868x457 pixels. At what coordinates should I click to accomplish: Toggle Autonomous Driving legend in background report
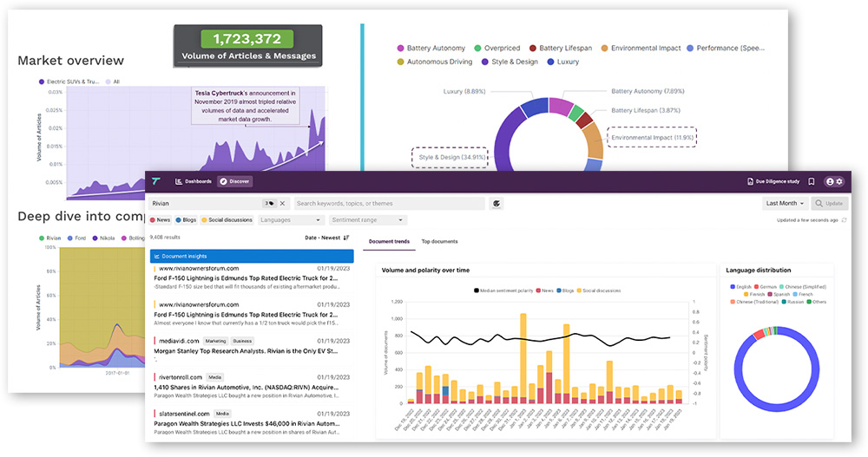pyautogui.click(x=435, y=62)
